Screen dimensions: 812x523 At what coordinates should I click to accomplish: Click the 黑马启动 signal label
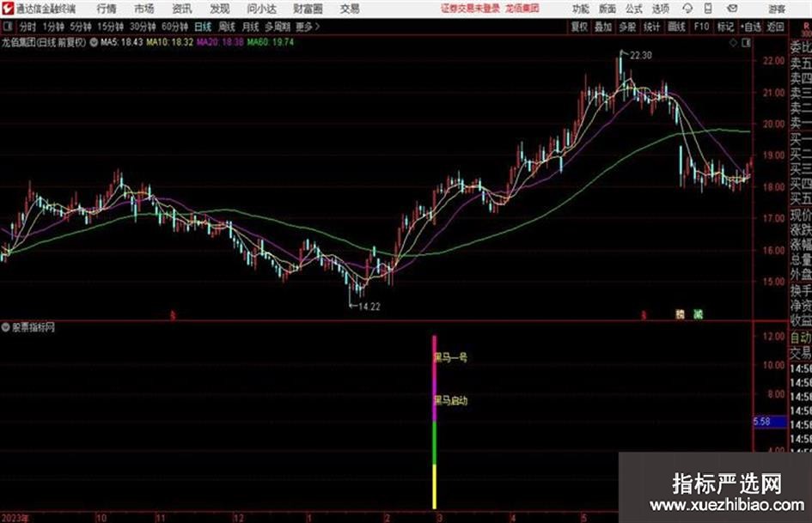450,400
